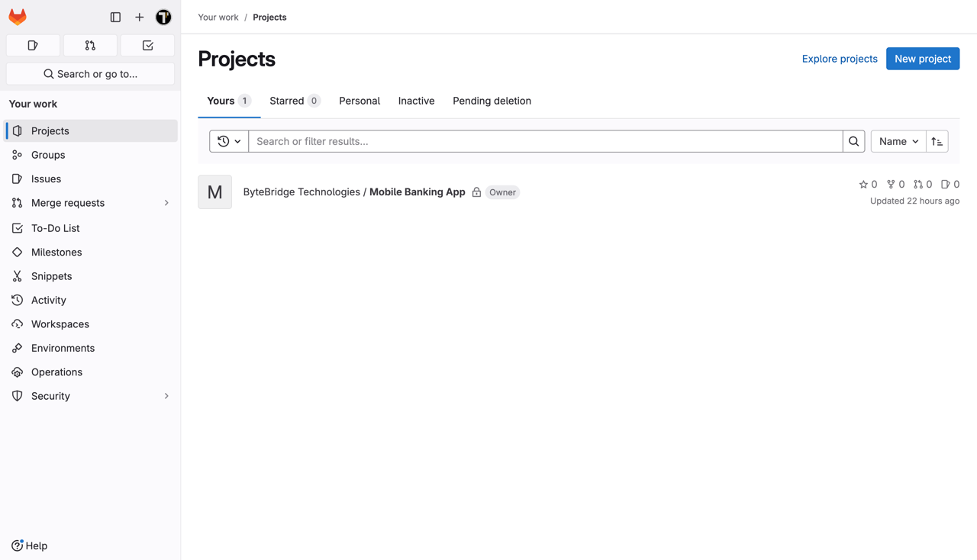Expand the Merge requests sidebar section
This screenshot has width=977, height=560.
[166, 203]
